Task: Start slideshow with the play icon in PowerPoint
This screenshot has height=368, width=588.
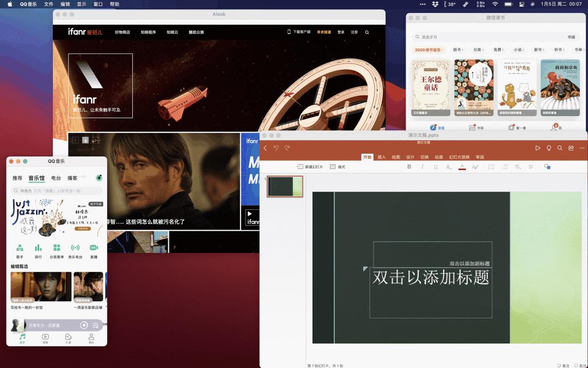Action: point(538,148)
